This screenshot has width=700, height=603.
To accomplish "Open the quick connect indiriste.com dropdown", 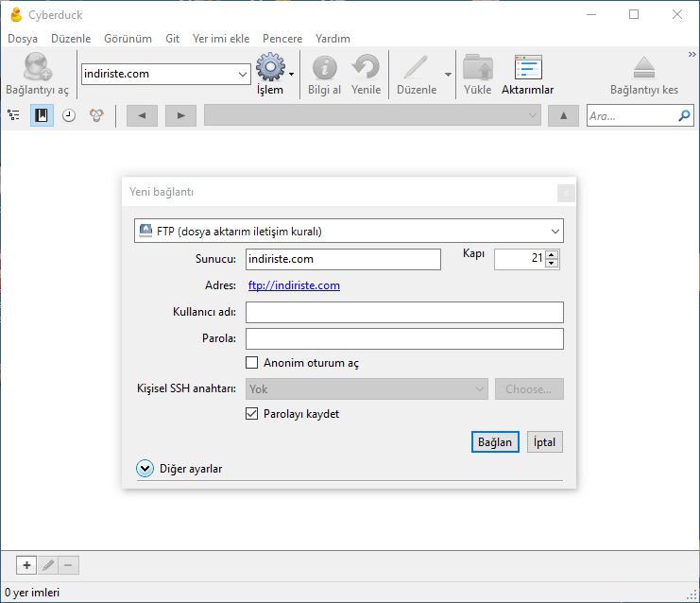I will (x=243, y=74).
